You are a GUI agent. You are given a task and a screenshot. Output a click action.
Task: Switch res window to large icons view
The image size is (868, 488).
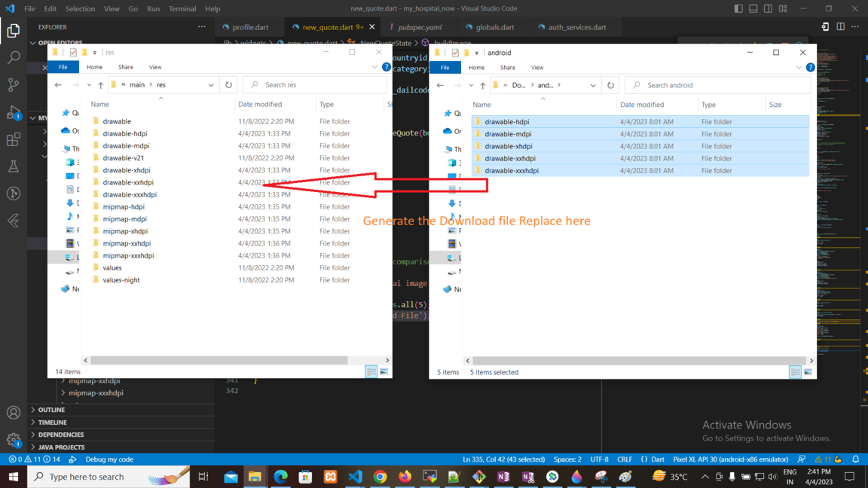click(384, 371)
